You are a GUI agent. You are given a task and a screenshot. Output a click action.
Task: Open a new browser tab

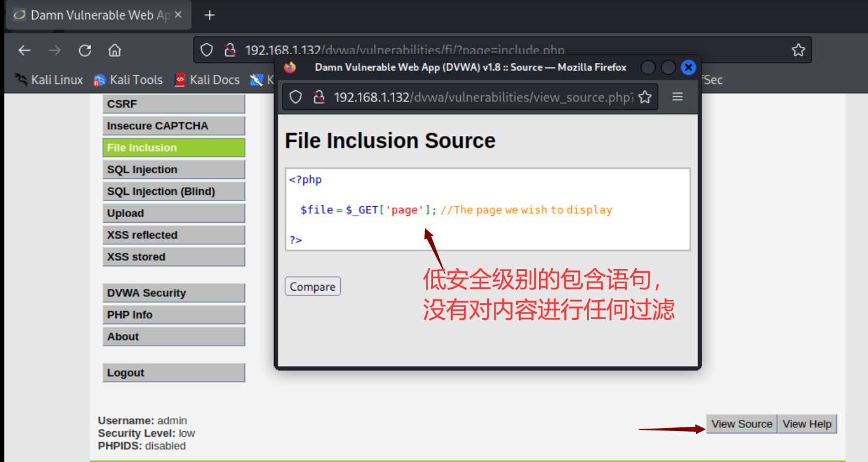click(210, 15)
